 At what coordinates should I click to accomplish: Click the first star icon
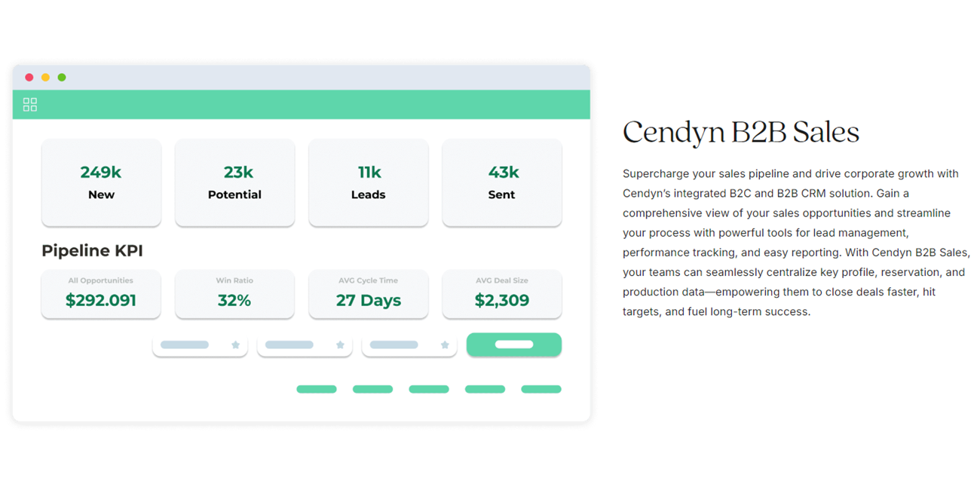[x=235, y=345]
